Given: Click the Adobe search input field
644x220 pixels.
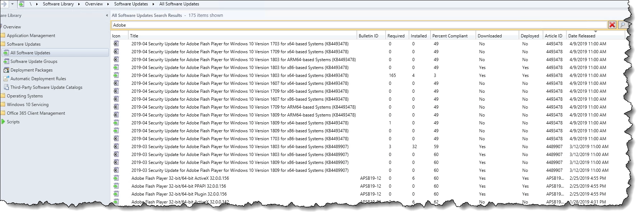Looking at the screenshot, I should pyautogui.click(x=359, y=25).
